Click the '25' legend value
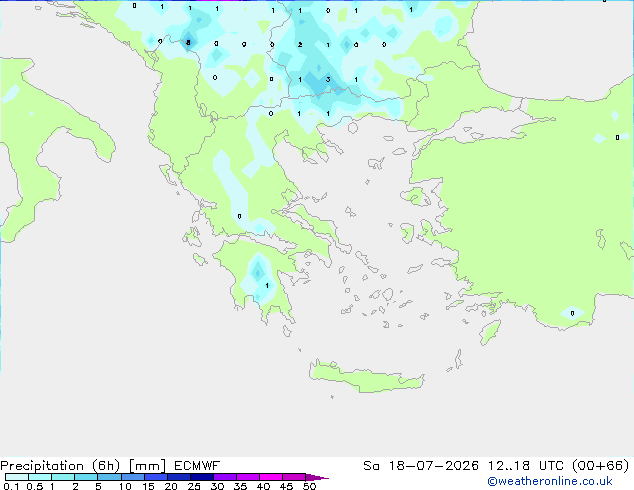 pyautogui.click(x=194, y=486)
